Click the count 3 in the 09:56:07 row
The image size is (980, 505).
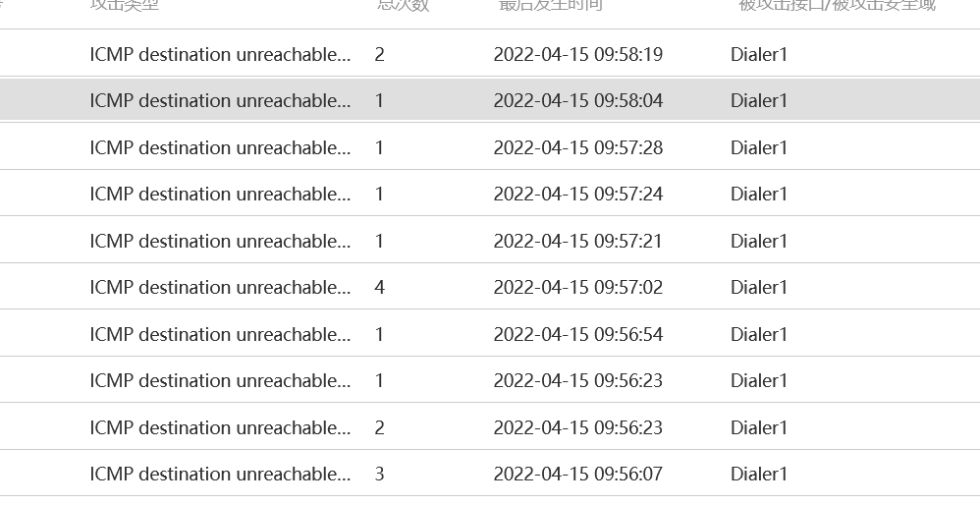[x=379, y=474]
